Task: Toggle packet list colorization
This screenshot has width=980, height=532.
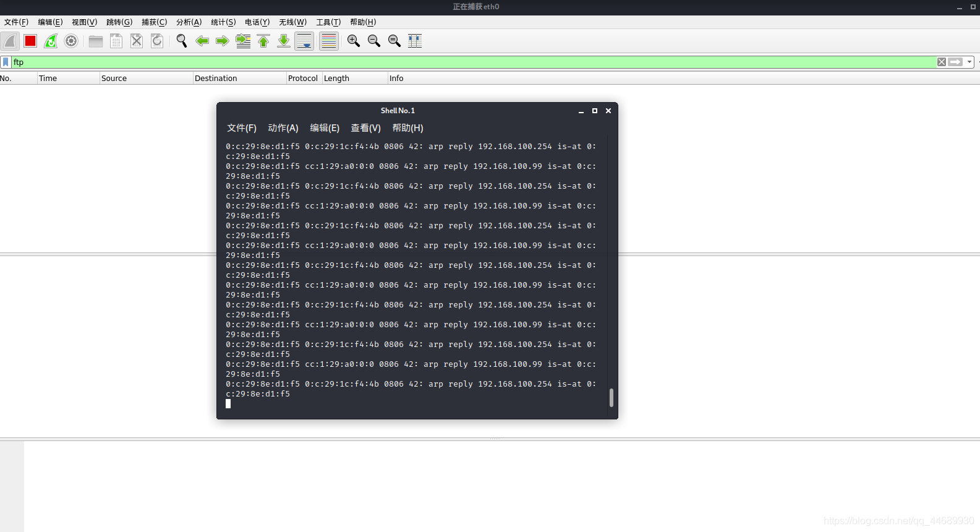Action: pyautogui.click(x=329, y=41)
